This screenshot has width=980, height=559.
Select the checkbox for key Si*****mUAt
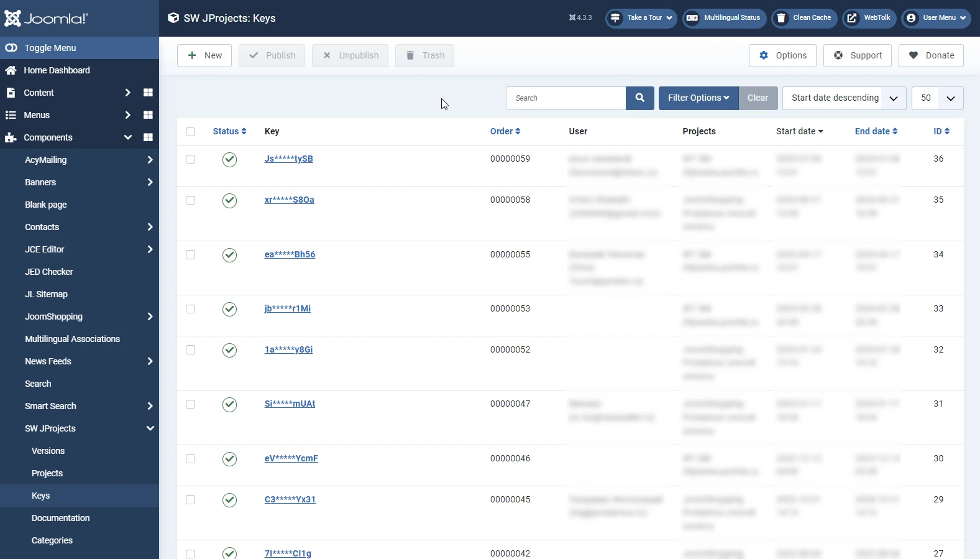(191, 404)
